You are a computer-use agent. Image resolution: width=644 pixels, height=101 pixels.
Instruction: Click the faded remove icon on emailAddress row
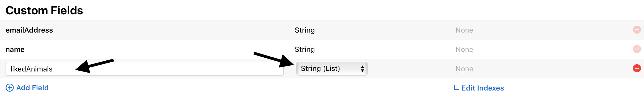(x=637, y=30)
